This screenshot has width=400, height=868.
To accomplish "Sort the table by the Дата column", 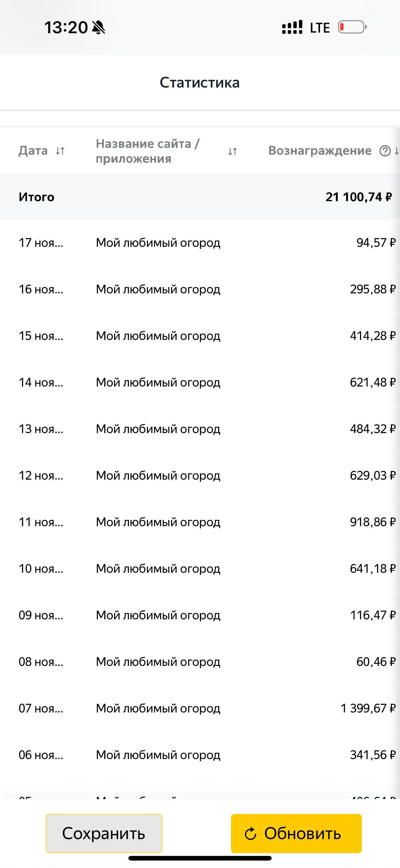I will [60, 151].
